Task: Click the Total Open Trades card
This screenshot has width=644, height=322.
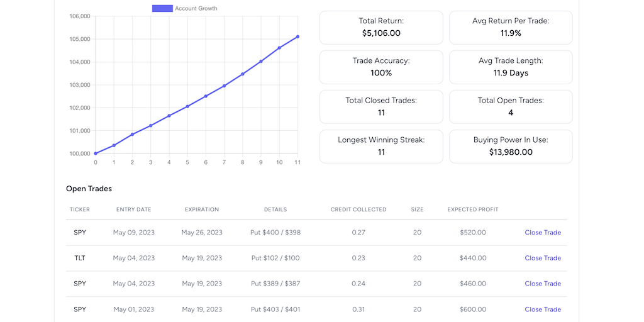Action: (510, 107)
